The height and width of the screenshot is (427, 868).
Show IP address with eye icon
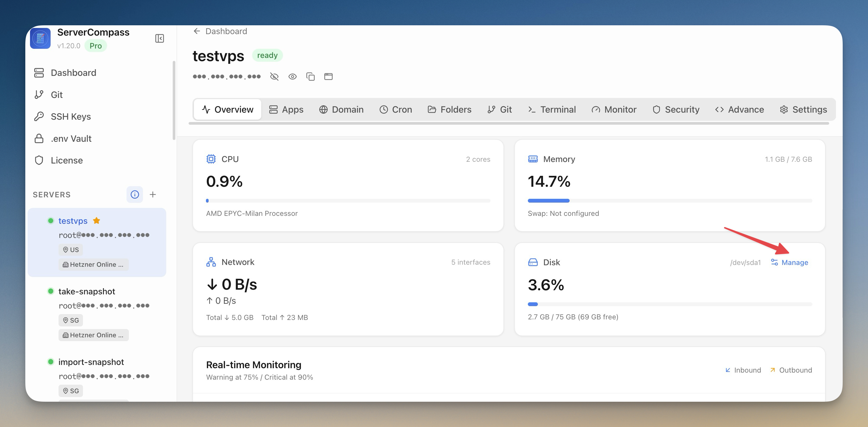tap(292, 77)
